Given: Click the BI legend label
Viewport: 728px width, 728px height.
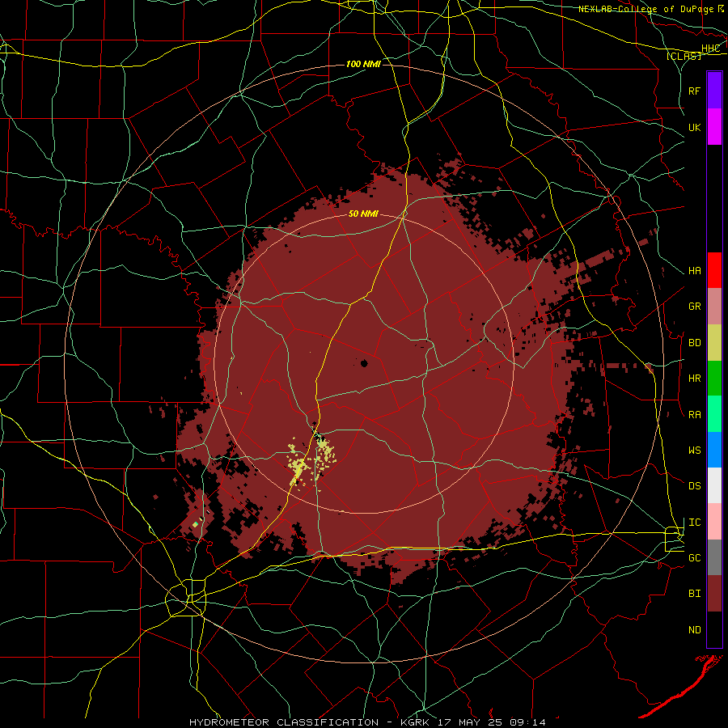Looking at the screenshot, I should tap(695, 594).
